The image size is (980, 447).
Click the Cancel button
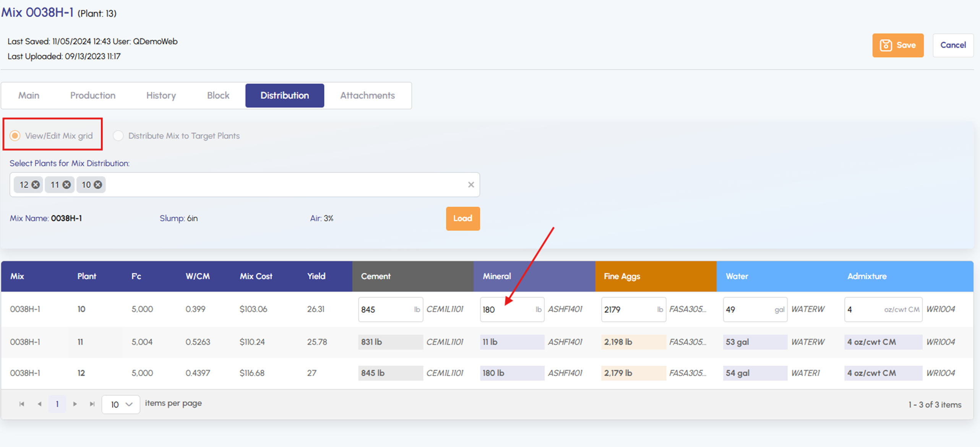(953, 45)
